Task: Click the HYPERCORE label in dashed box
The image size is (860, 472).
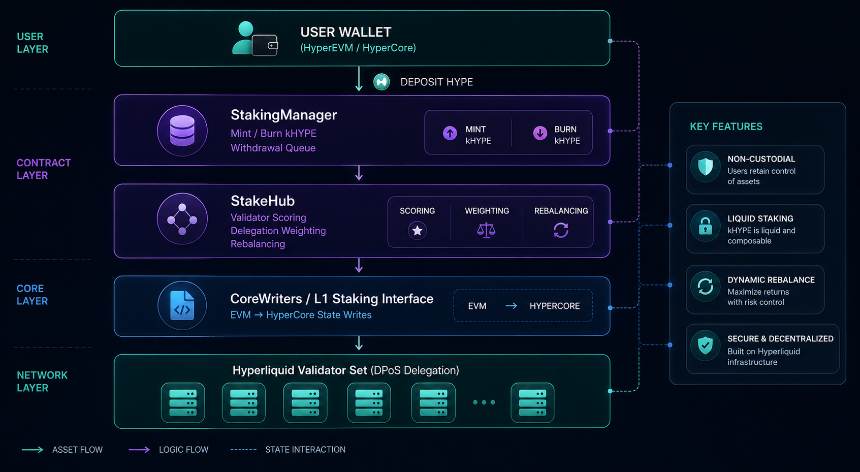Action: pos(554,306)
